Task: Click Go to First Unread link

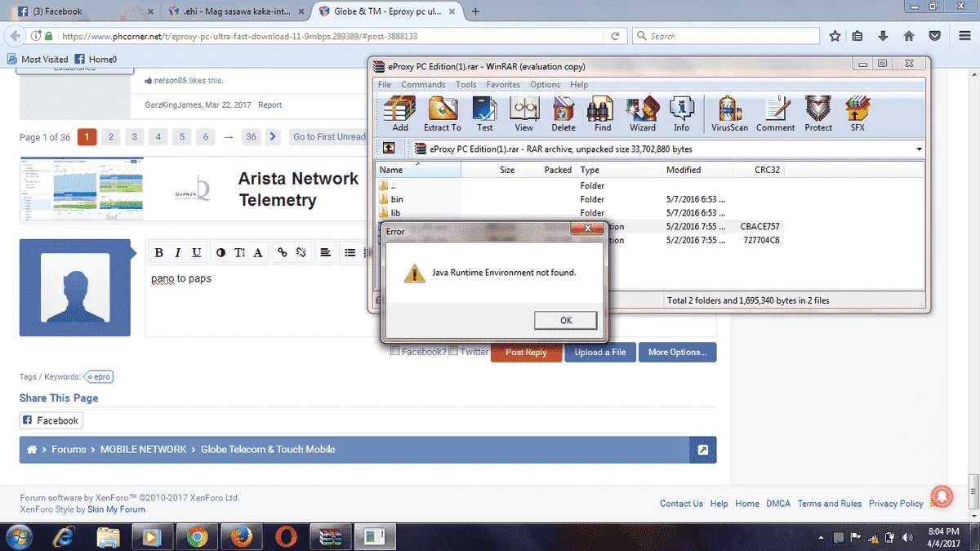Action: pyautogui.click(x=330, y=137)
